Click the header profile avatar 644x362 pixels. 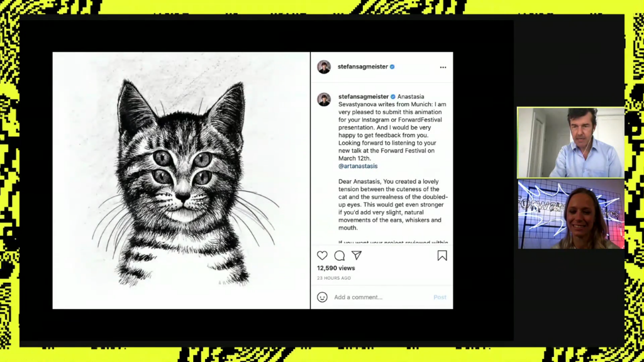click(x=324, y=67)
